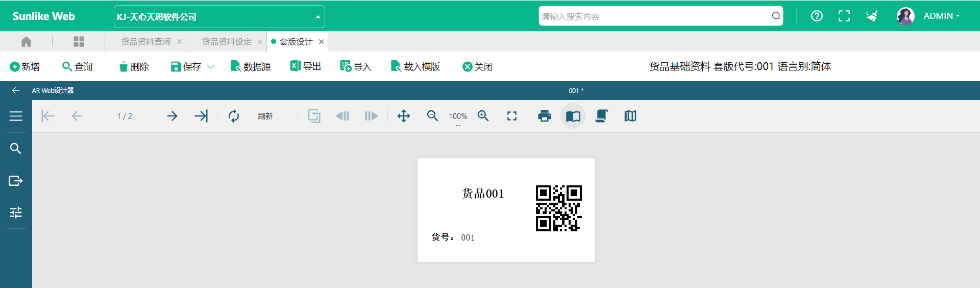
Task: Open the ADMIN user menu
Action: (x=942, y=16)
